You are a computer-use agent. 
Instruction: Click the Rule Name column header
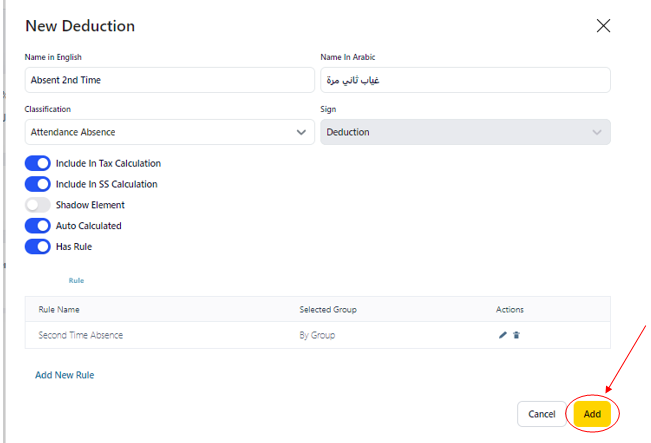point(59,310)
